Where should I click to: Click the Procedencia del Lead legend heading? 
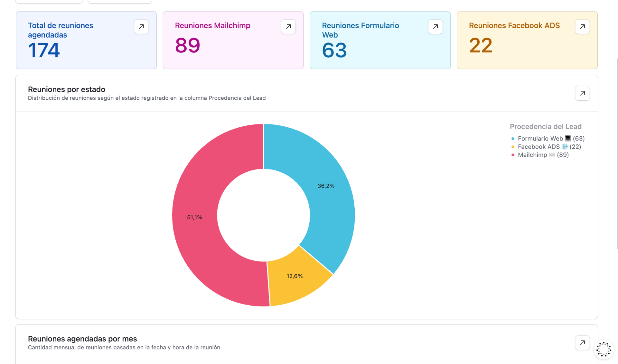[x=546, y=127]
